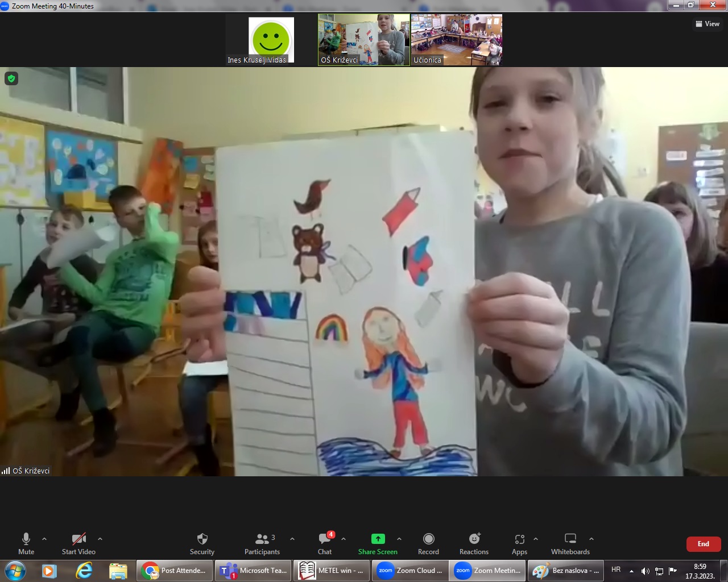Expand the arrow next to Participants
The image size is (728, 582).
click(x=292, y=539)
